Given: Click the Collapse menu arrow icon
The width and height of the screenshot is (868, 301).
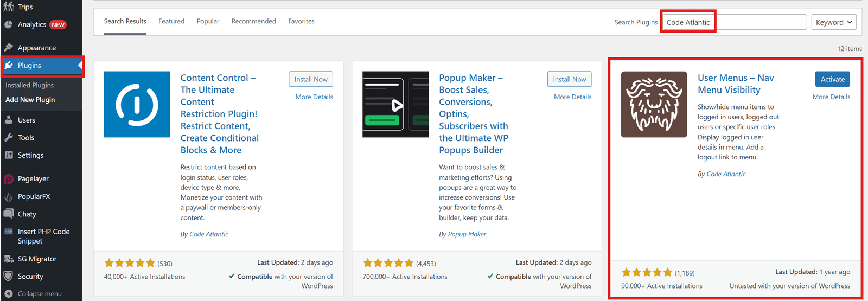Looking at the screenshot, I should (8, 293).
